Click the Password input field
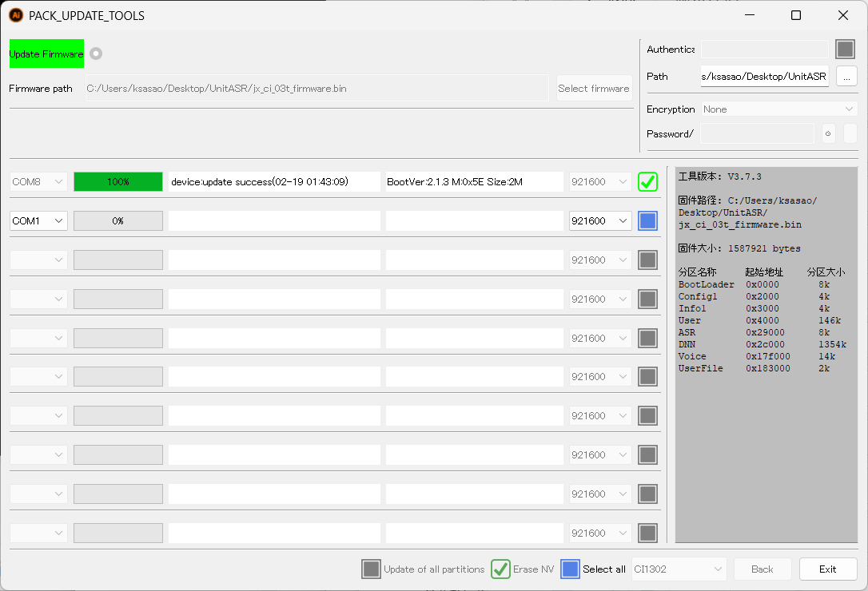Screen dimensions: 868x591 (757, 133)
